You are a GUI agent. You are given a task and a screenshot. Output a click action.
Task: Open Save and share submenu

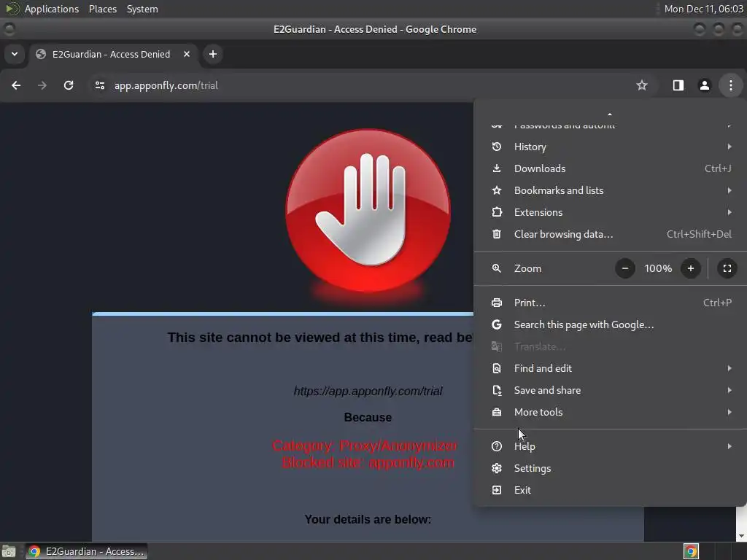coord(611,391)
